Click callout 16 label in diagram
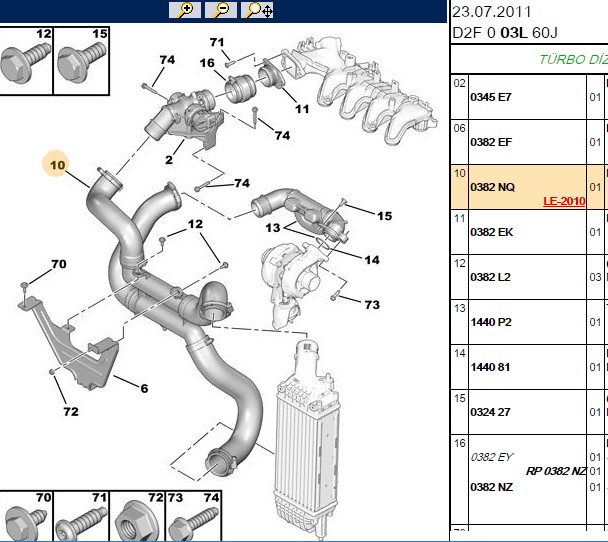 point(207,63)
